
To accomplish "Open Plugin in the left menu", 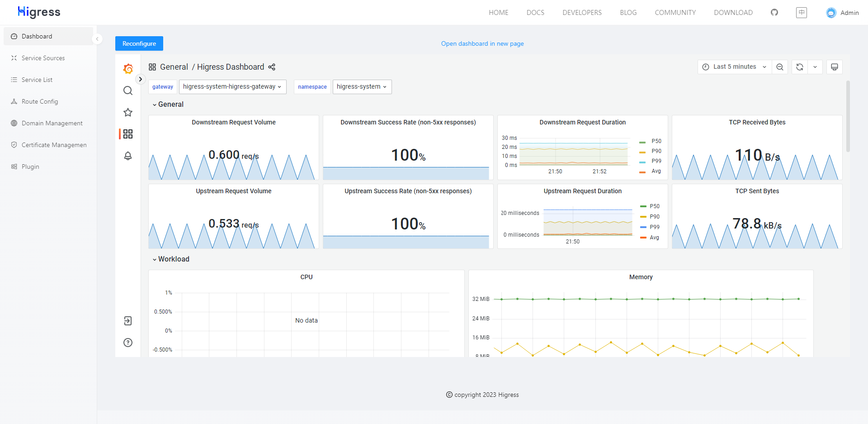I will pos(48,167).
